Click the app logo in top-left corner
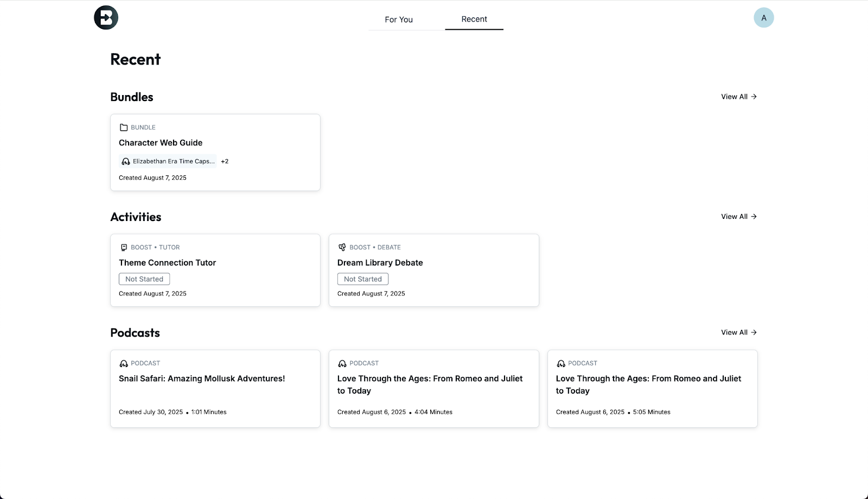This screenshot has height=499, width=868. point(106,18)
